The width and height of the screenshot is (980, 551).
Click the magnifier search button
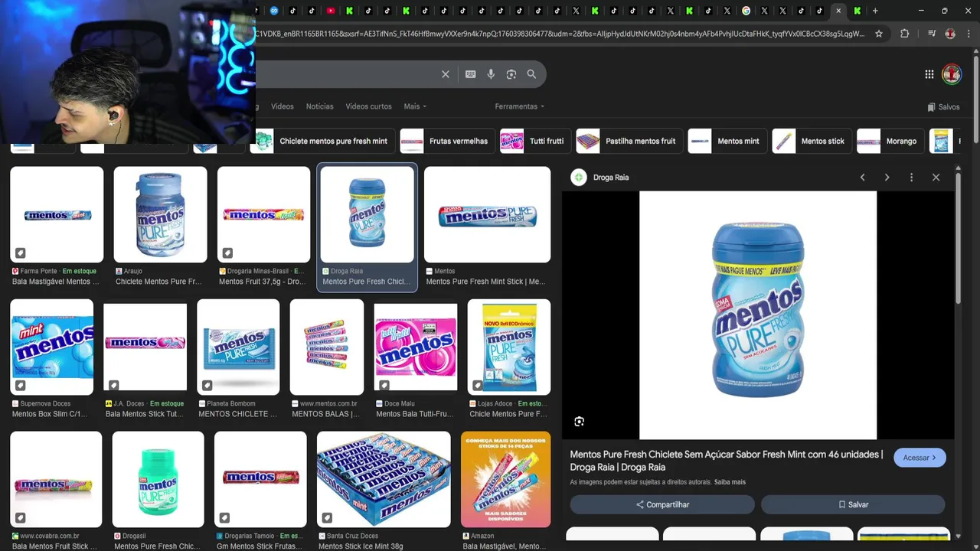pos(531,74)
